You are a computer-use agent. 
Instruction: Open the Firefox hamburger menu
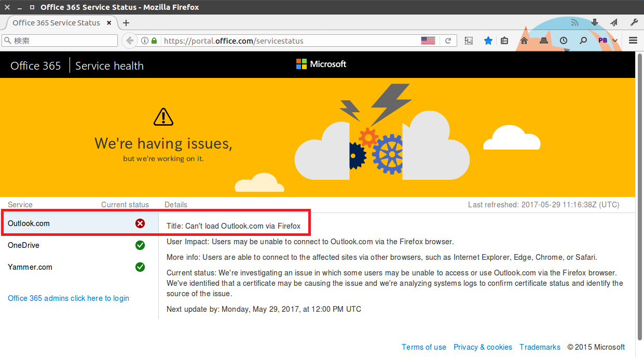[633, 41]
